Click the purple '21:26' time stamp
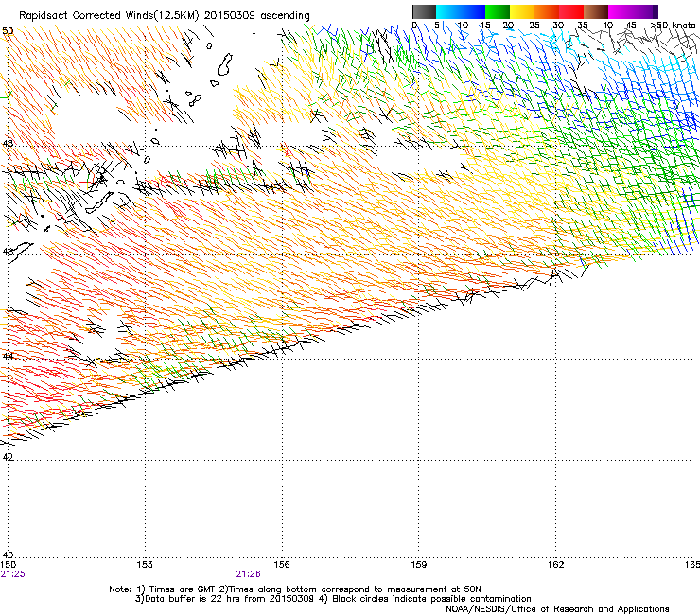The height and width of the screenshot is (615, 700). click(248, 574)
